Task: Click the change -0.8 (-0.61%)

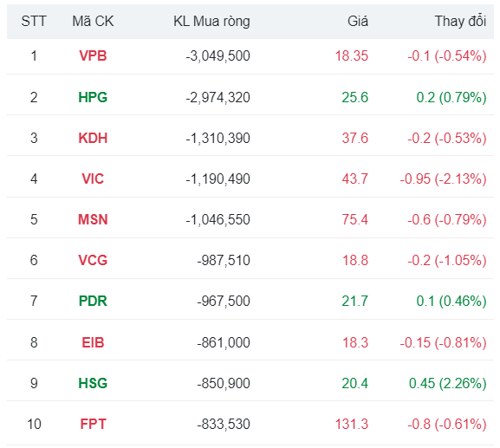Action: [x=447, y=424]
